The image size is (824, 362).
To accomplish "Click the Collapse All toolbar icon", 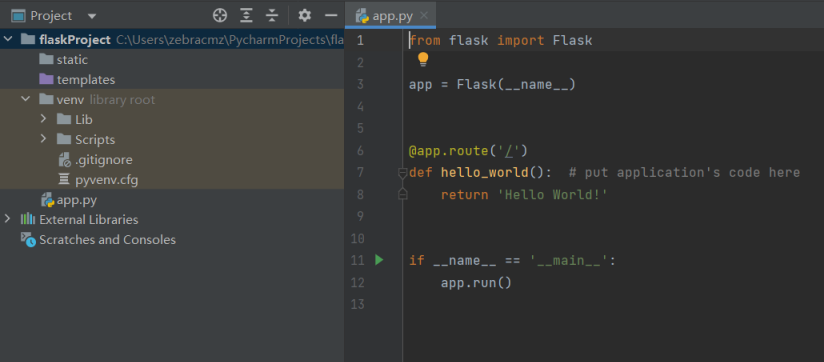I will click(x=272, y=16).
